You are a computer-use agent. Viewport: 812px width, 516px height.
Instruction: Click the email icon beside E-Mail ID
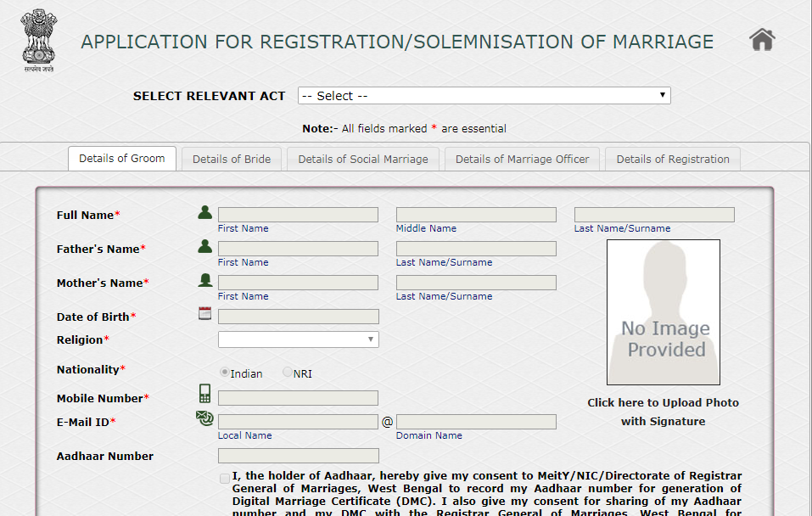pos(204,418)
